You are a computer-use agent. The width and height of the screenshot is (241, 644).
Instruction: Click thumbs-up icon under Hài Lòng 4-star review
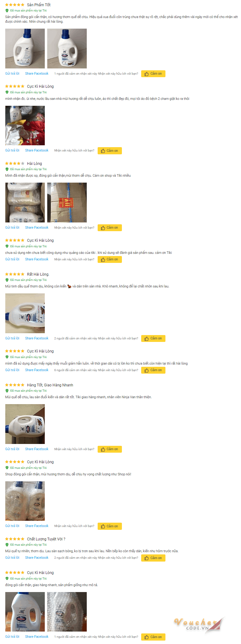coord(103,228)
